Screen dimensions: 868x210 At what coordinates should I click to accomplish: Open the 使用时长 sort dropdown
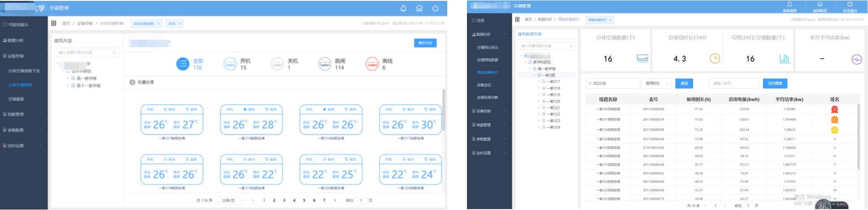tap(656, 83)
